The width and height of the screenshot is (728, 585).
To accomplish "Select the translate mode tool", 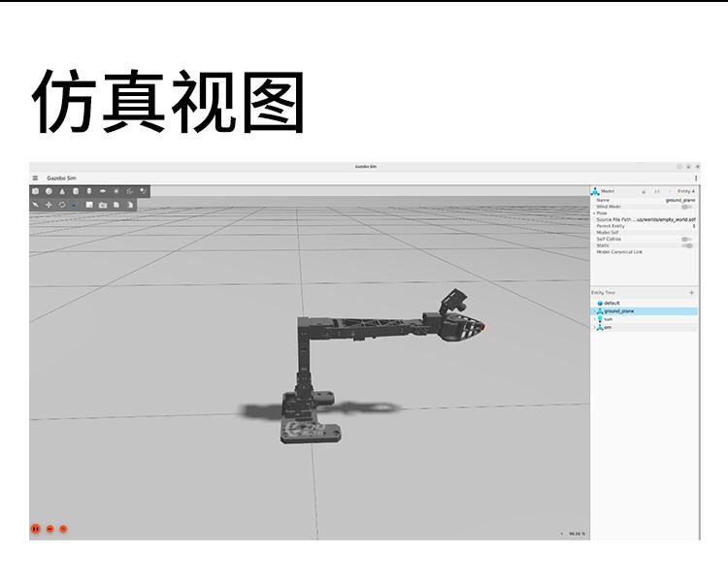I will click(x=49, y=205).
